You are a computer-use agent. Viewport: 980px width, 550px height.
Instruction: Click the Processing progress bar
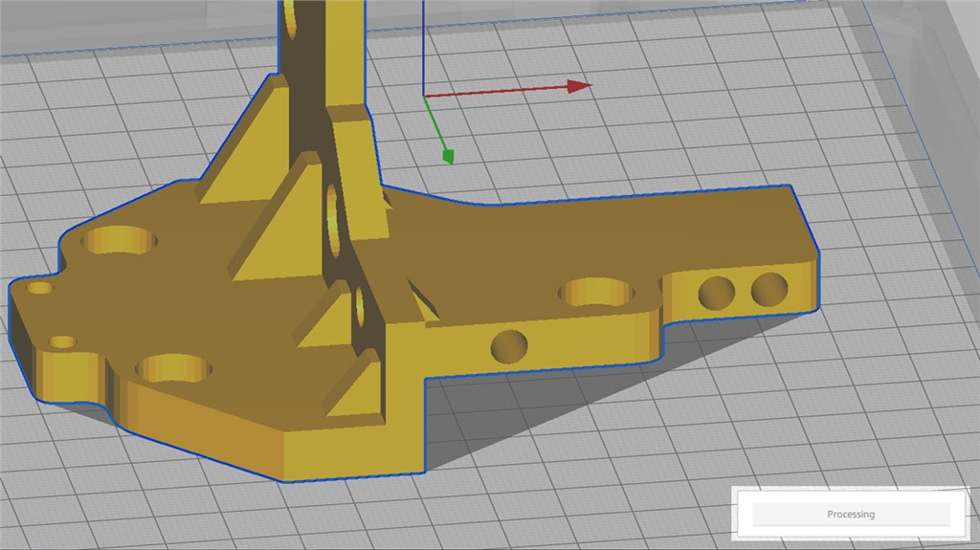[x=850, y=515]
